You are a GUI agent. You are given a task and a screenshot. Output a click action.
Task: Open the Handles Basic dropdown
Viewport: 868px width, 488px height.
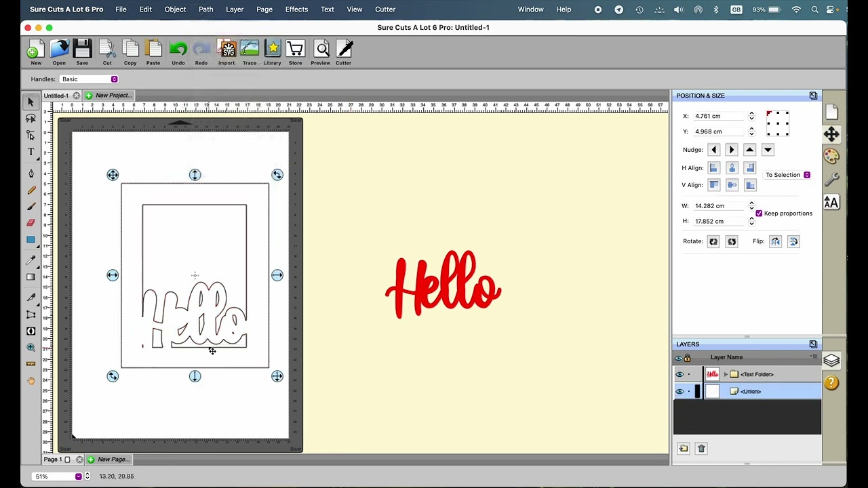[x=89, y=79]
